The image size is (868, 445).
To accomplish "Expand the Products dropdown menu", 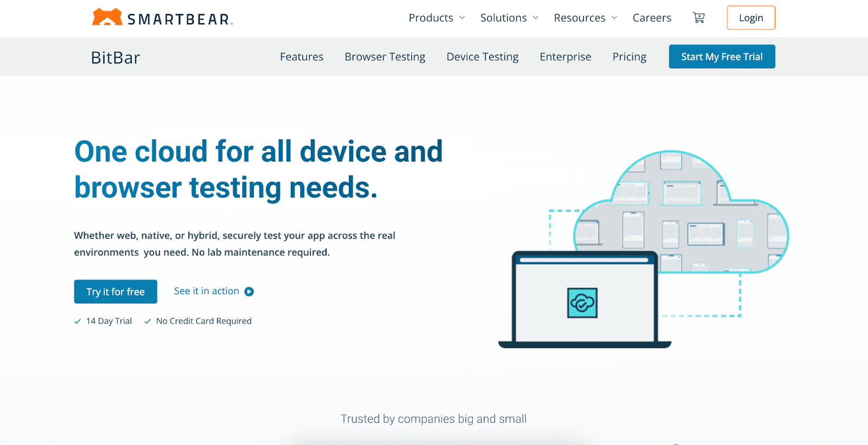I will 436,18.
